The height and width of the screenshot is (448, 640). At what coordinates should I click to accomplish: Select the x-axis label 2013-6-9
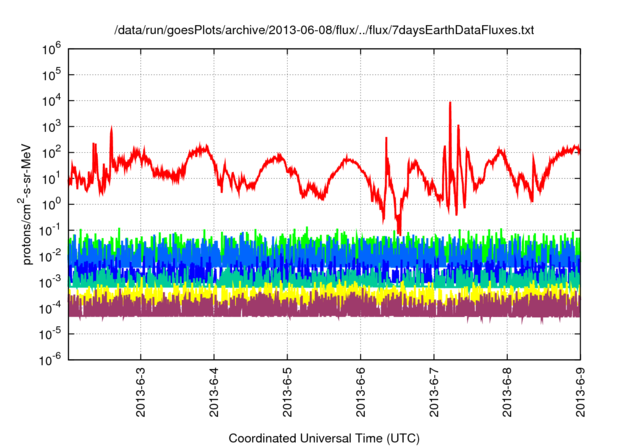click(x=580, y=392)
